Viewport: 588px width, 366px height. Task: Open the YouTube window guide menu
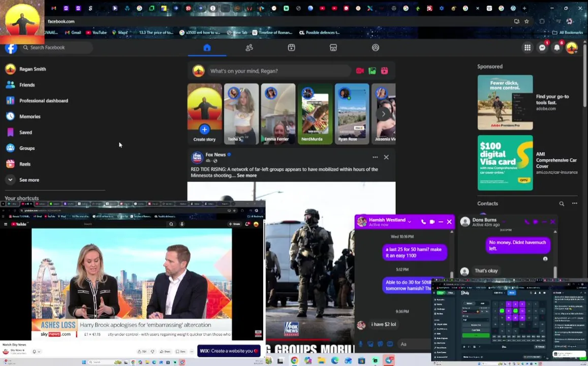(5, 224)
